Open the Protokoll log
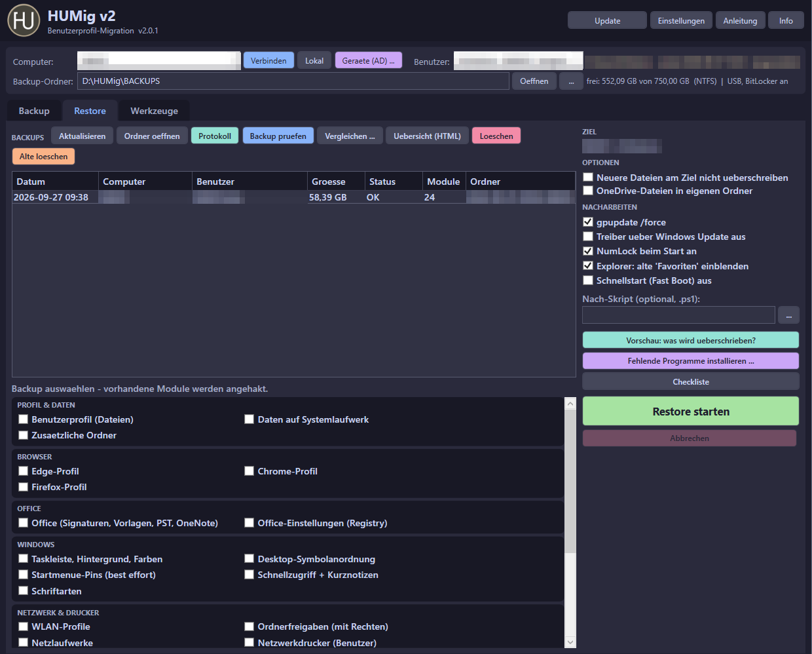The width and height of the screenshot is (812, 654). tap(215, 136)
